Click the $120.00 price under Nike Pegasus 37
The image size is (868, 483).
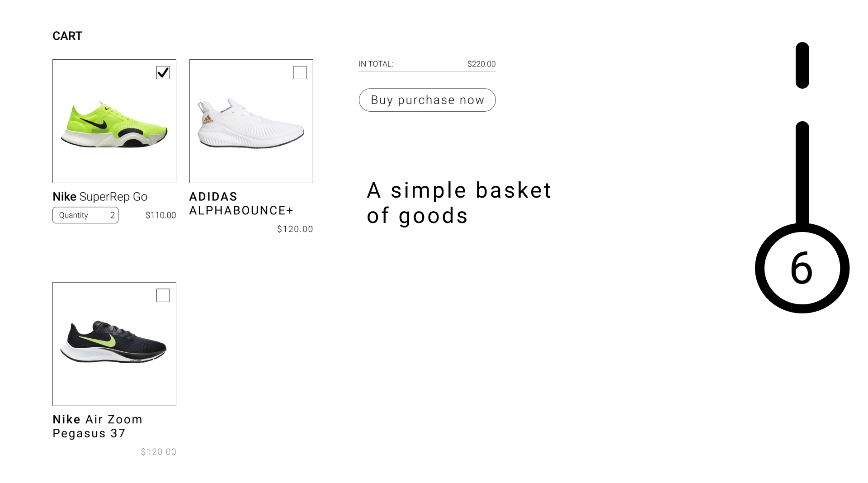tap(158, 452)
